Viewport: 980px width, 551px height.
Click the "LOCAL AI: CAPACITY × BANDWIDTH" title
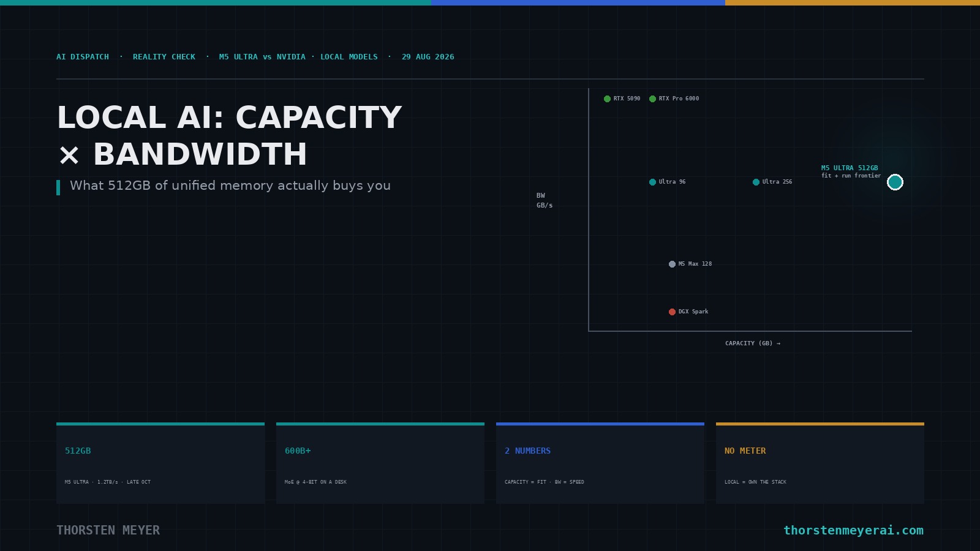coord(229,136)
